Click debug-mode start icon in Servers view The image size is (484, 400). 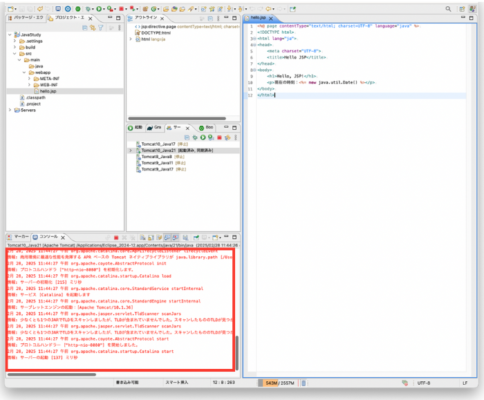pos(195,137)
